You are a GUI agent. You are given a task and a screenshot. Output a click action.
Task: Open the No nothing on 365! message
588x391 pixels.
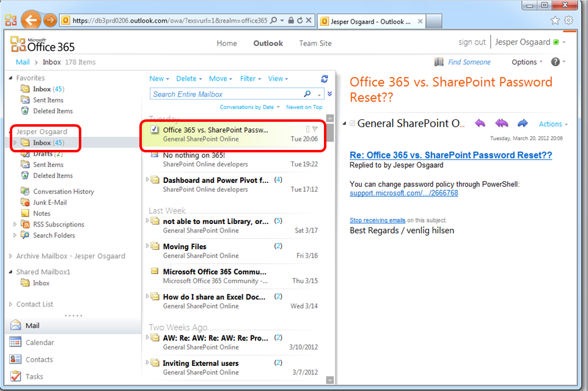coord(233,160)
